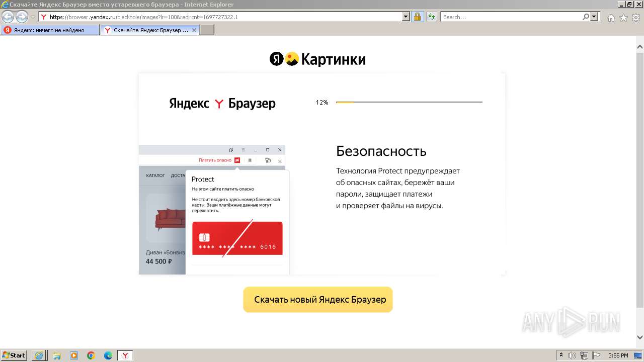
Task: Click the page scrollbar up arrow
Action: click(x=640, y=47)
